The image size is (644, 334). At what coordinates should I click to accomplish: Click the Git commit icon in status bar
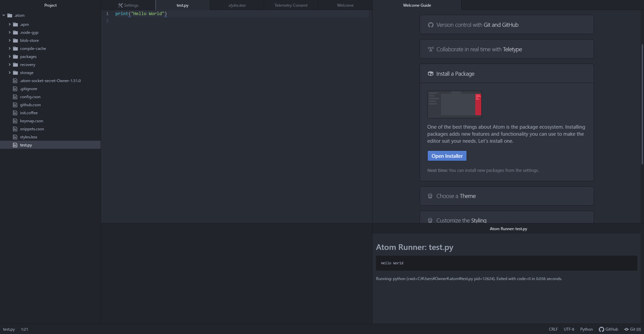pyautogui.click(x=626, y=329)
